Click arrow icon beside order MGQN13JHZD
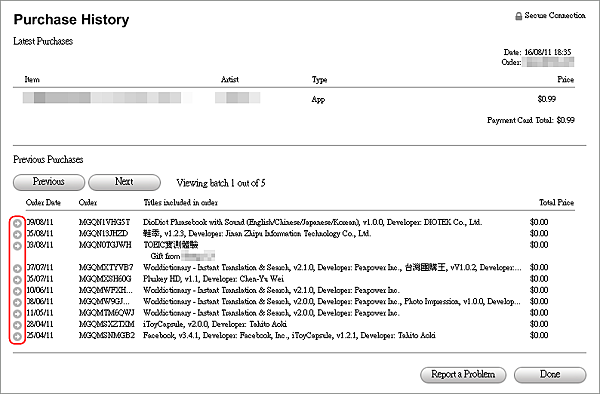The image size is (600, 394). tap(17, 234)
